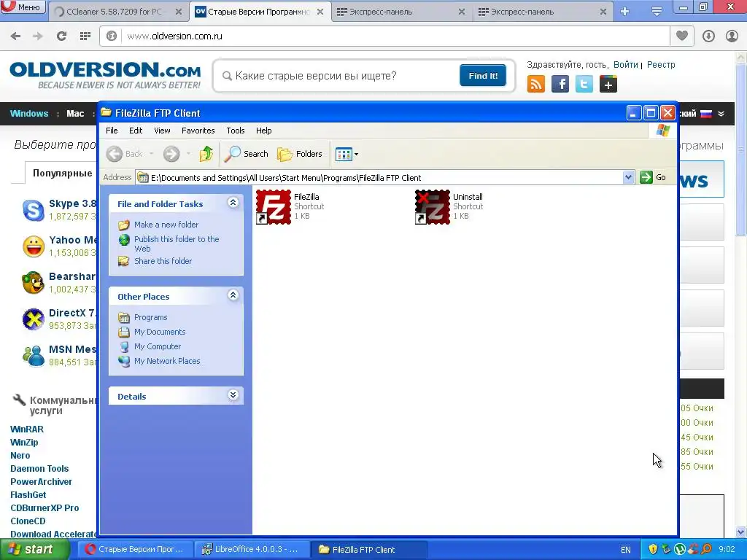Open the Daemon Tools link
Image resolution: width=747 pixels, height=560 pixels.
pos(39,469)
